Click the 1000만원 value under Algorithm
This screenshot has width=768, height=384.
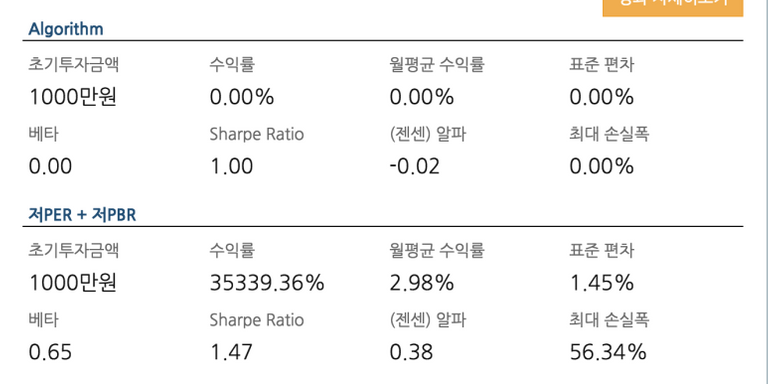coord(72,97)
